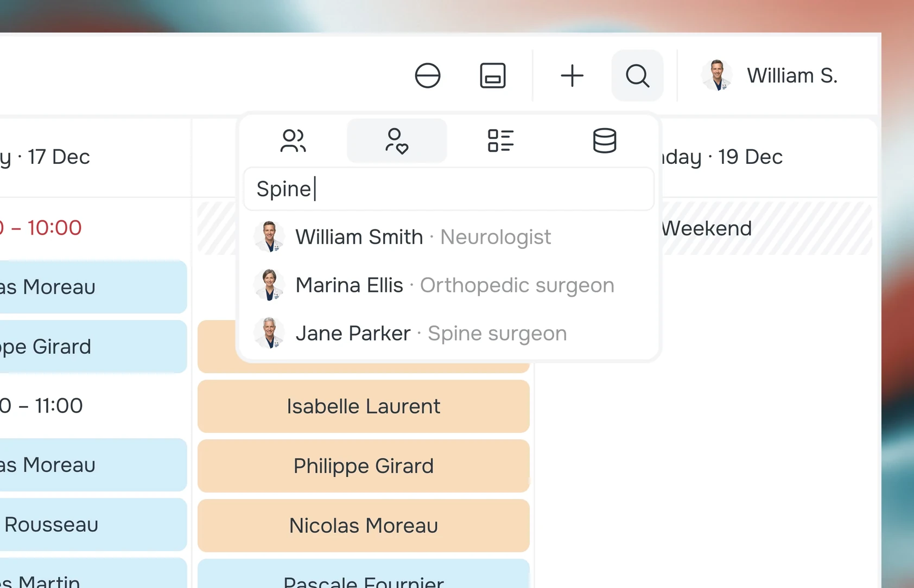
Task: Open Rousseau appointment on 17 Dec
Action: pos(93,525)
